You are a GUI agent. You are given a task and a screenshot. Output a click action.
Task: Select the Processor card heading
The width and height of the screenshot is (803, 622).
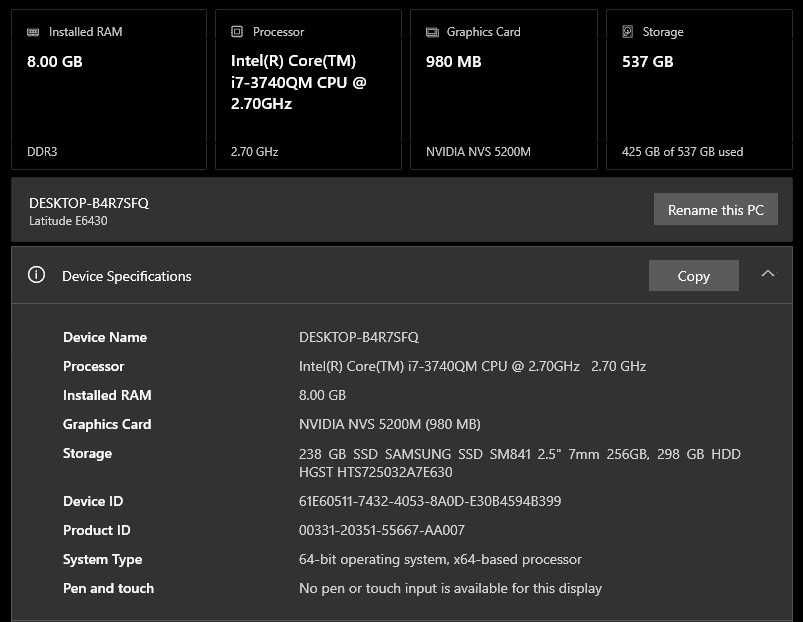point(278,32)
